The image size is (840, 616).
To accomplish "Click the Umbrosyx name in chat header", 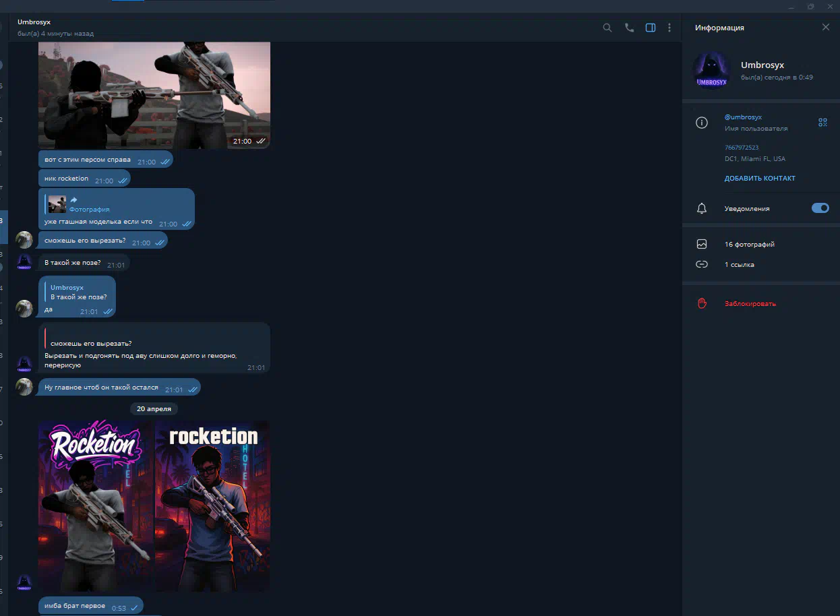I will (x=34, y=22).
